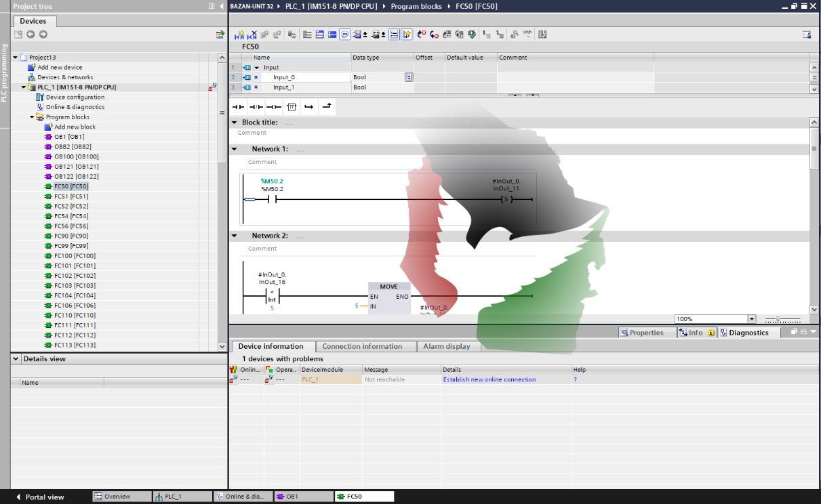Open the 100% zoom level dropdown

coord(751,319)
